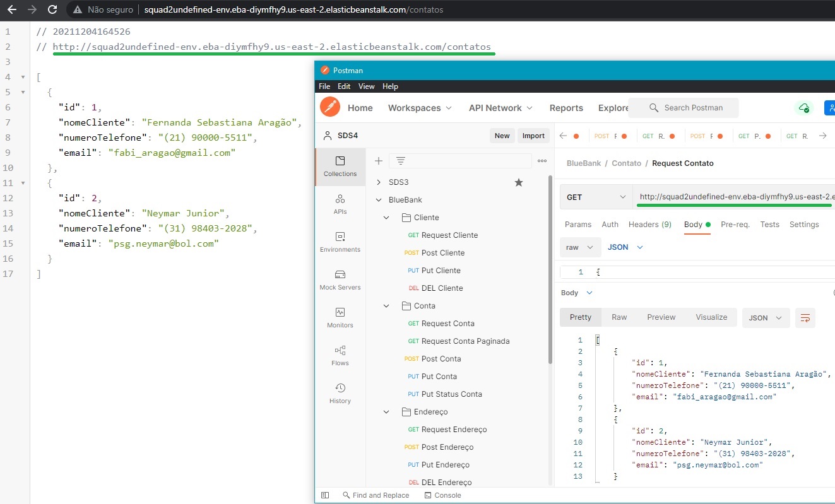Open the raw body type dropdown
835x504 pixels.
click(580, 247)
